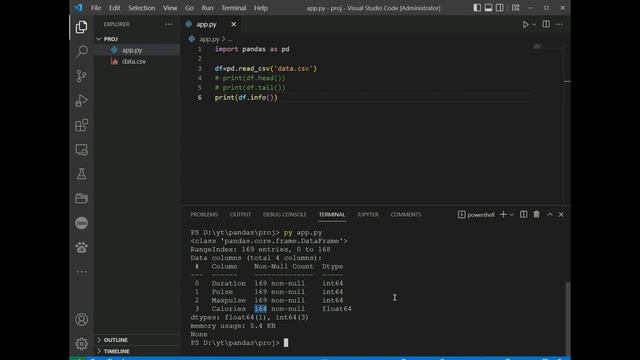Switch to the OUTPUT panel tab
The image size is (640, 360).
point(240,214)
